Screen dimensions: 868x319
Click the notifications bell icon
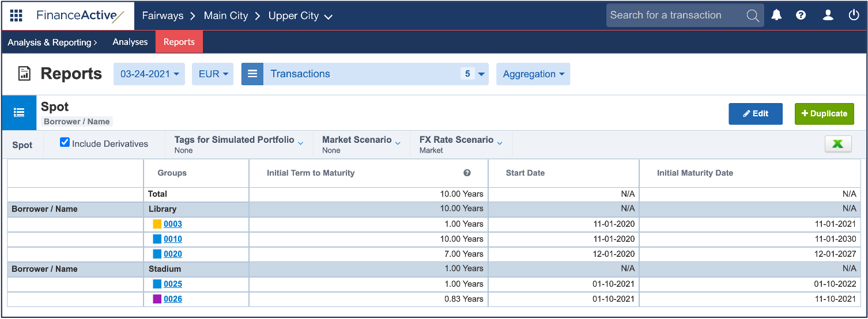pos(776,16)
